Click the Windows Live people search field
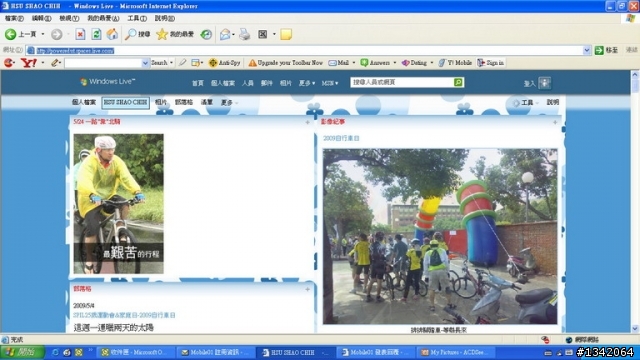 tap(402, 82)
